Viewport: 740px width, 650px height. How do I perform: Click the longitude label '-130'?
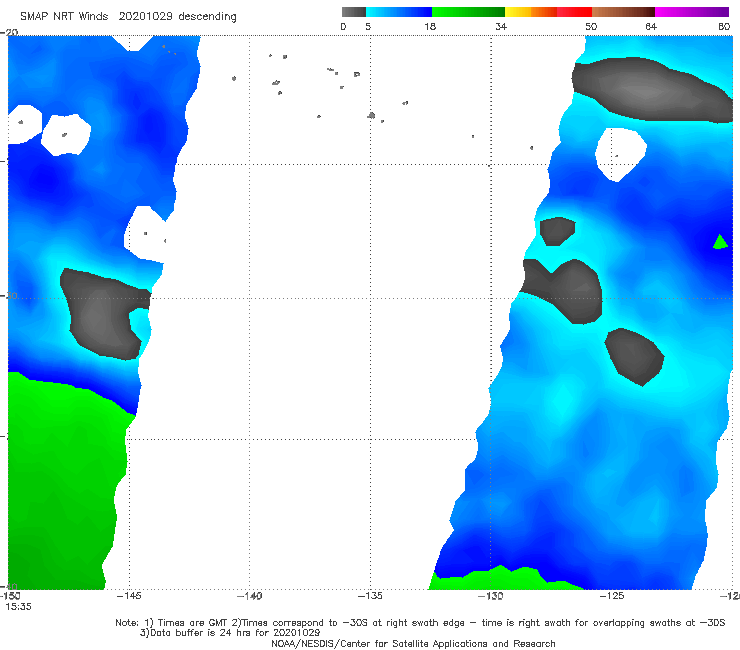[491, 596]
